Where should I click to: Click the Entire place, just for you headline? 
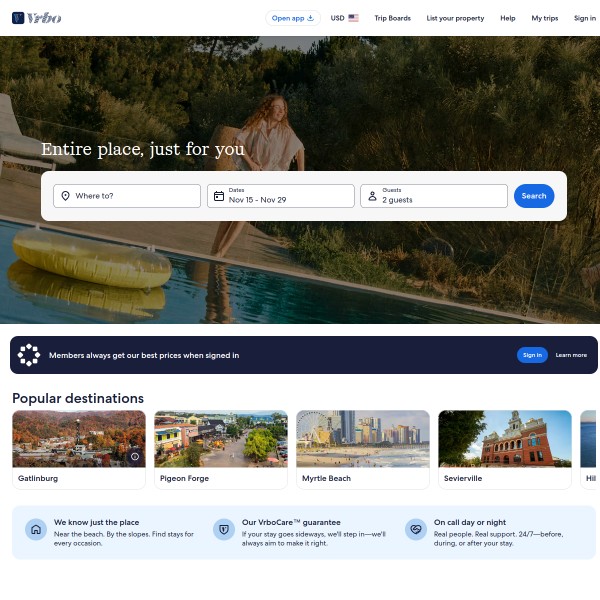[x=143, y=149]
